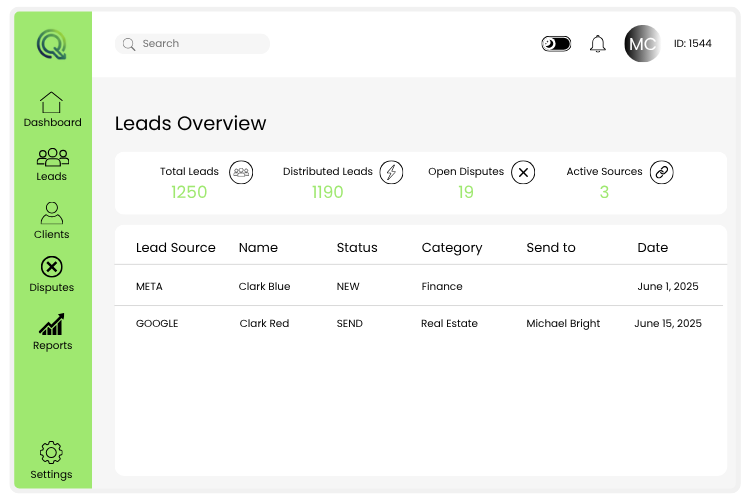Viewport: 750px width, 500px height.
Task: Open the Clients person icon
Action: [51, 213]
